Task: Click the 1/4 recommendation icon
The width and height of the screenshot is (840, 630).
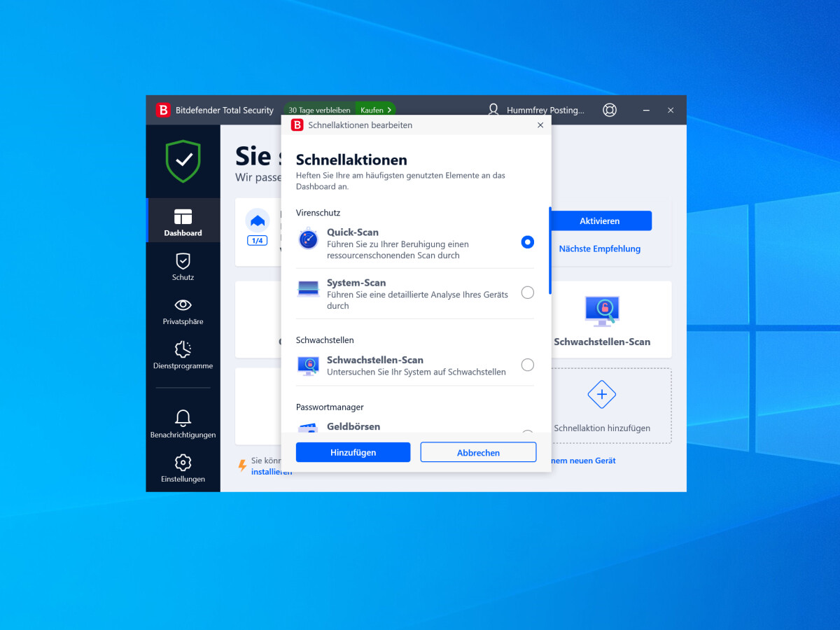Action: [x=258, y=227]
